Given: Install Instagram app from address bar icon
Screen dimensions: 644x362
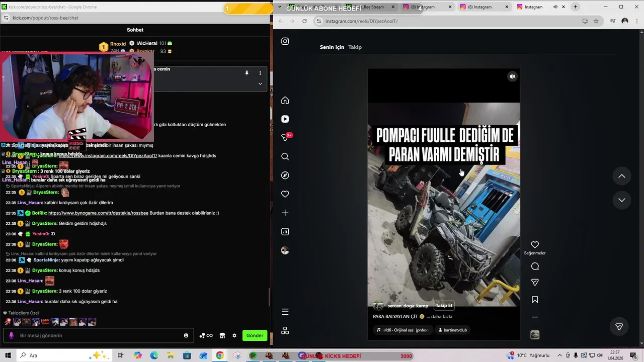Looking at the screenshot, I should (x=585, y=21).
